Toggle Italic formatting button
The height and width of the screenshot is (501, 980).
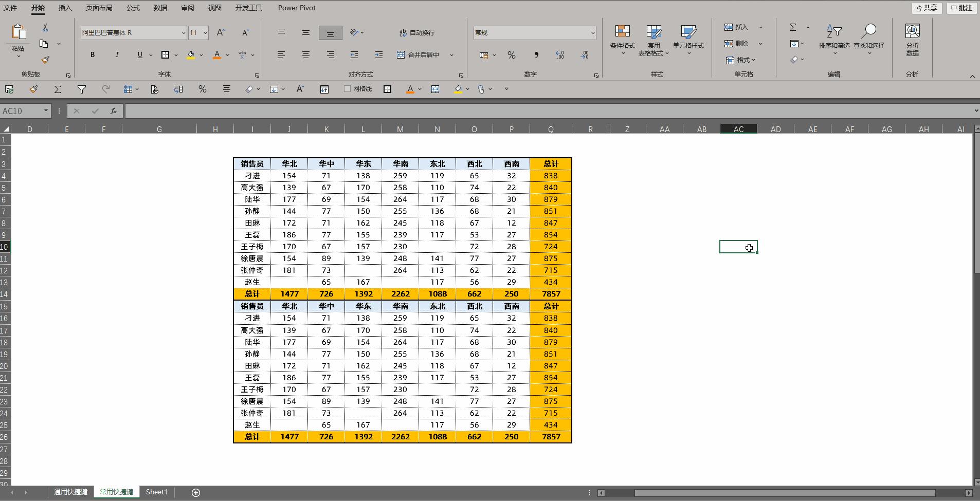point(117,54)
